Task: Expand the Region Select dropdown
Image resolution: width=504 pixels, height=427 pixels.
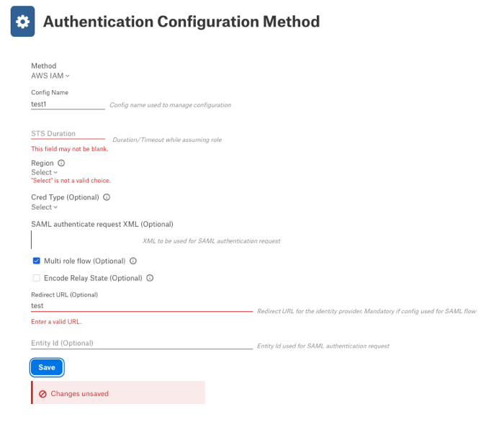Action: (x=45, y=172)
